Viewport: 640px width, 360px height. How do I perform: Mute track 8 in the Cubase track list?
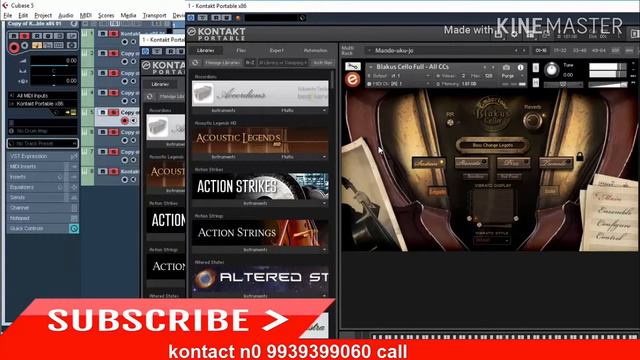[103, 171]
